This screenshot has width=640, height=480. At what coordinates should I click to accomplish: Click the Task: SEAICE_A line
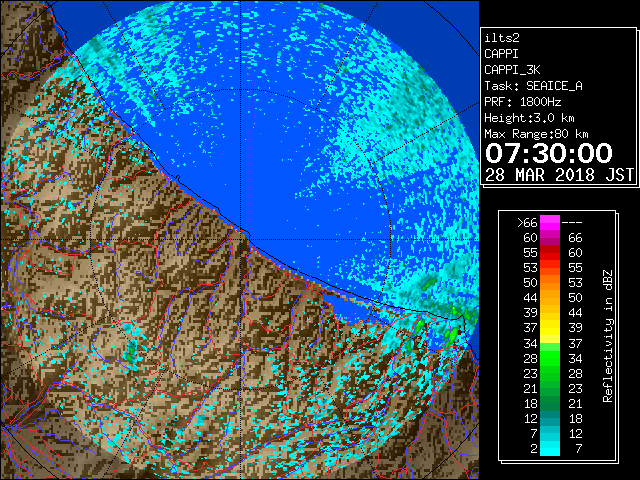(533, 86)
